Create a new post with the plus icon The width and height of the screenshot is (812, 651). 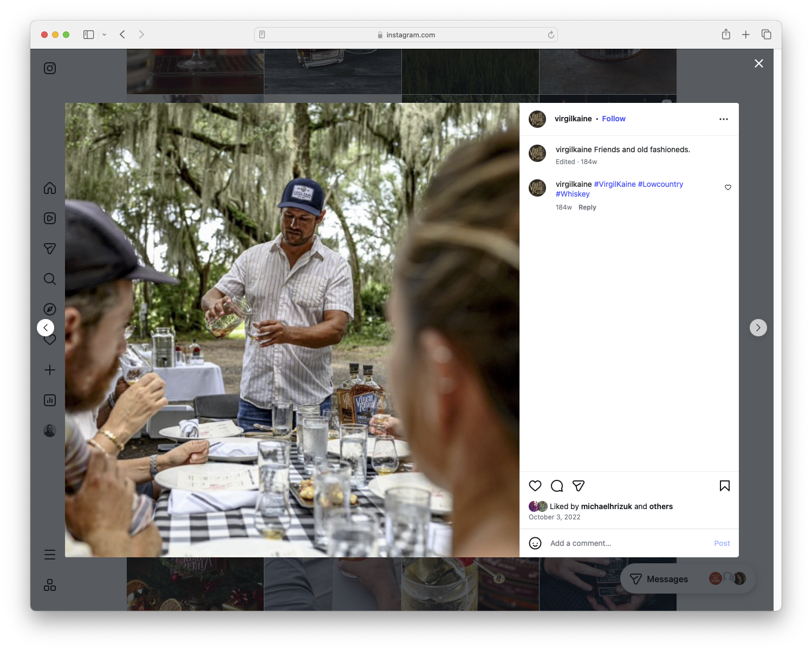[49, 370]
